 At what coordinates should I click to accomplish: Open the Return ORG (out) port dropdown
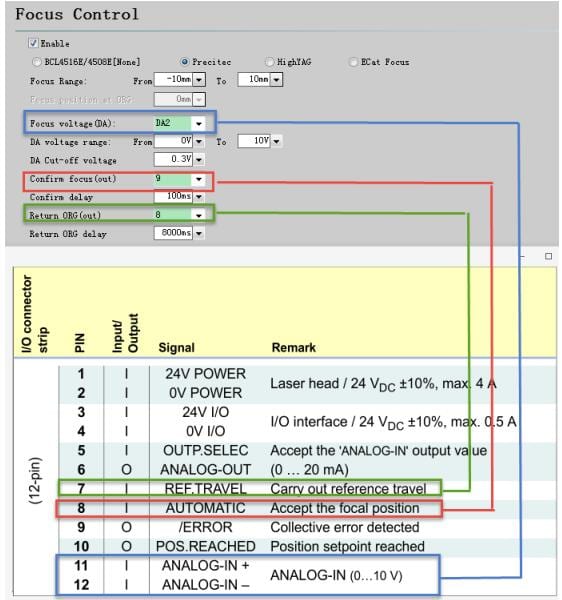click(x=199, y=215)
